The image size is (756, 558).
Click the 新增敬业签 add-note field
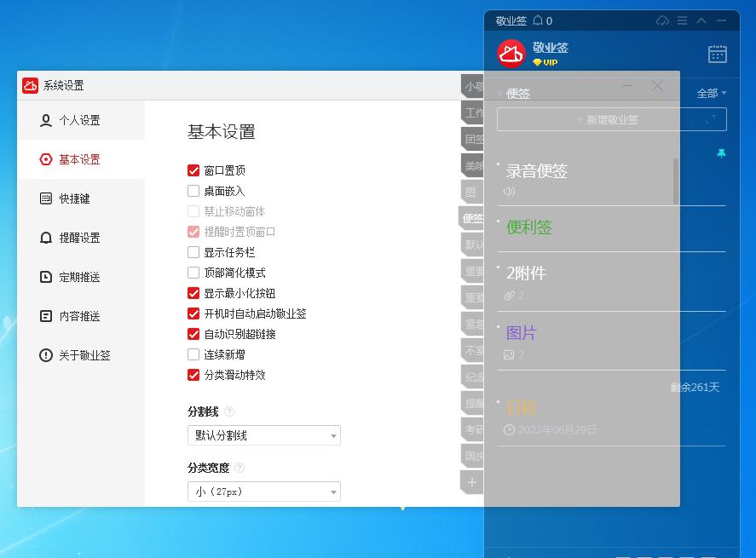point(611,119)
